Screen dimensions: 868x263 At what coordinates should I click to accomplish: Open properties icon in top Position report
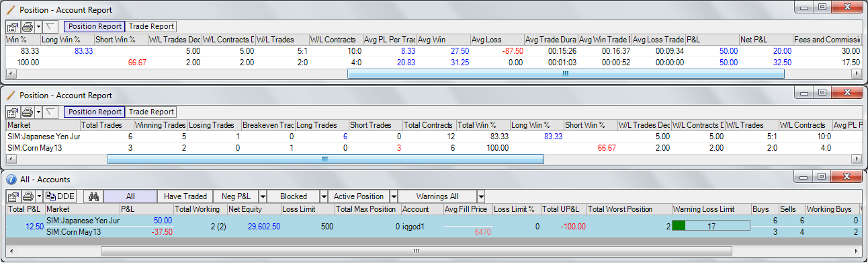[x=12, y=27]
